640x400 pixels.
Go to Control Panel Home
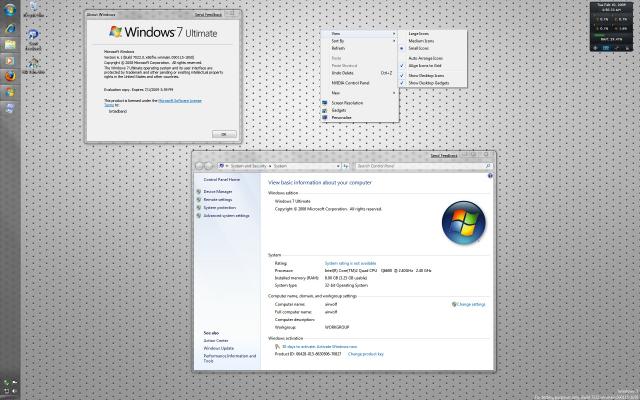pos(222,180)
